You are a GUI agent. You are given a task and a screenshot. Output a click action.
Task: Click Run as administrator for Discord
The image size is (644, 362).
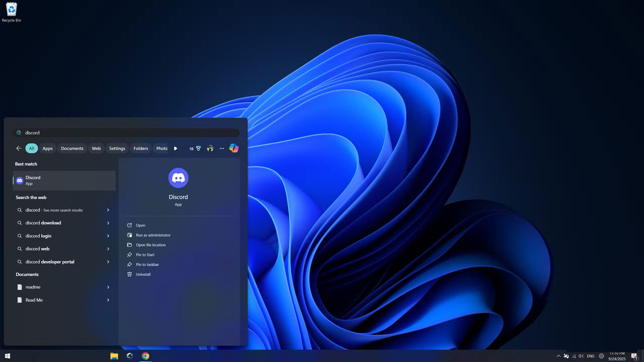tap(153, 235)
